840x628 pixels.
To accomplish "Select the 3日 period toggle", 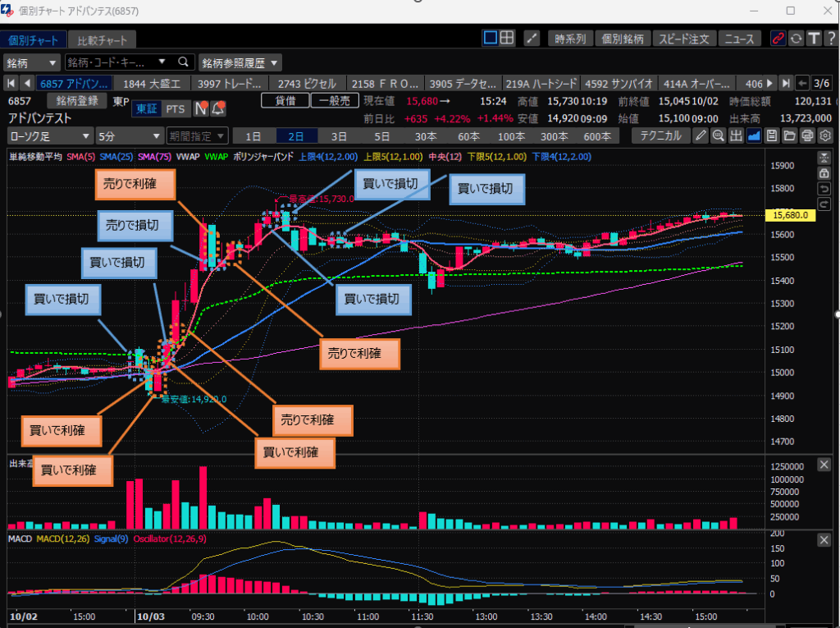I will click(339, 136).
